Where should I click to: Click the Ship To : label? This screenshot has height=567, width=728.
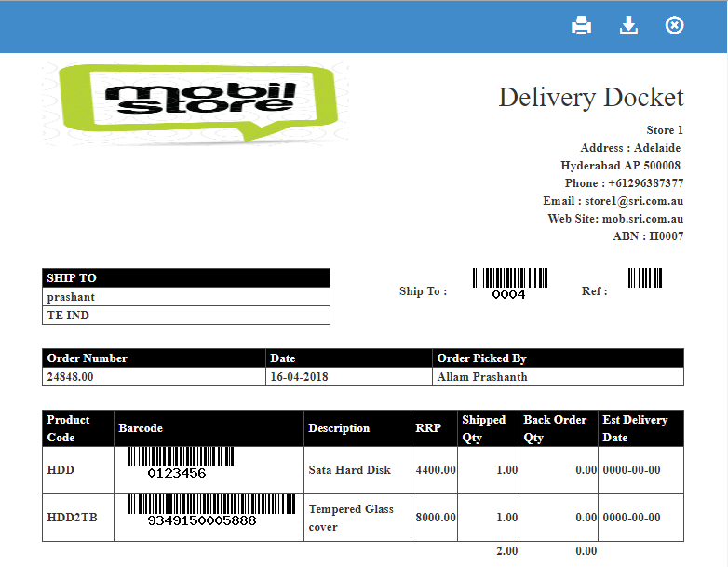(x=423, y=291)
